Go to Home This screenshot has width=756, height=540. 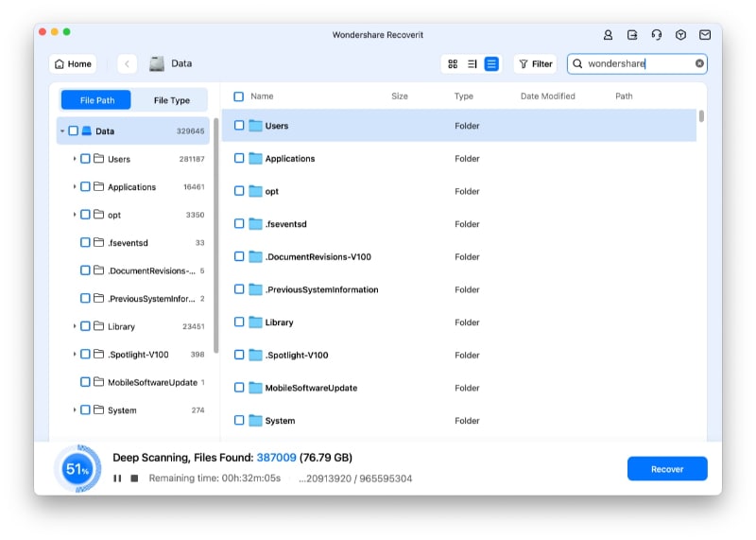tap(73, 63)
